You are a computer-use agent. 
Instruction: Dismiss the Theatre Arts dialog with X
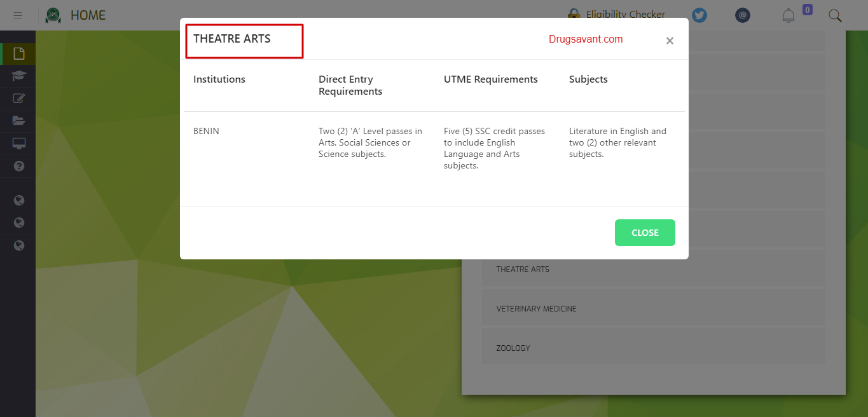point(670,41)
